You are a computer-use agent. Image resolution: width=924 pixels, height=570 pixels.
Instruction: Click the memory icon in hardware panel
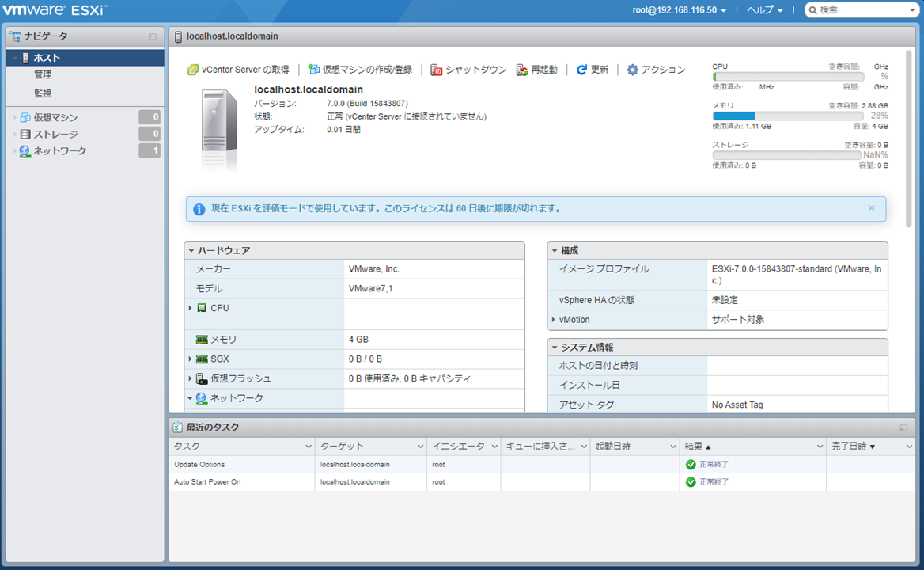point(202,340)
